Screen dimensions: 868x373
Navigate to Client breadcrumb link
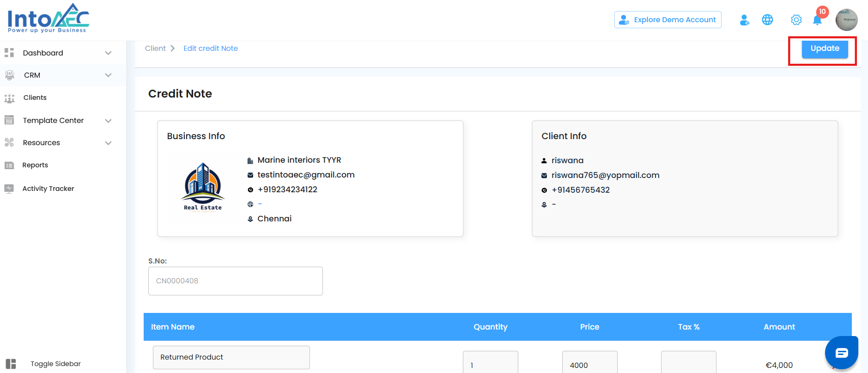coord(155,49)
